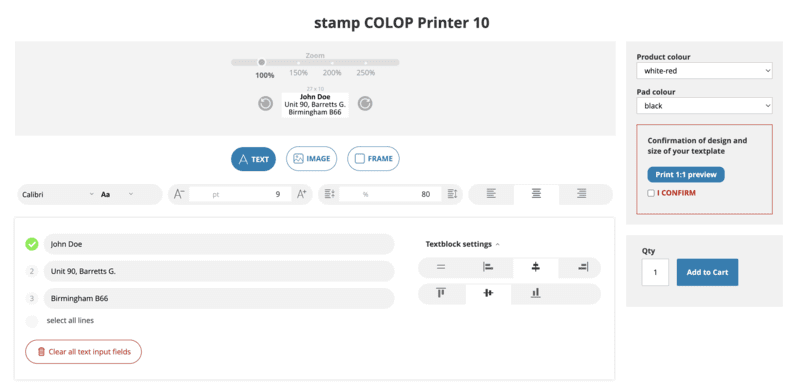The image size is (800, 392).
Task: Switch to the IMAGE tab
Action: [312, 159]
